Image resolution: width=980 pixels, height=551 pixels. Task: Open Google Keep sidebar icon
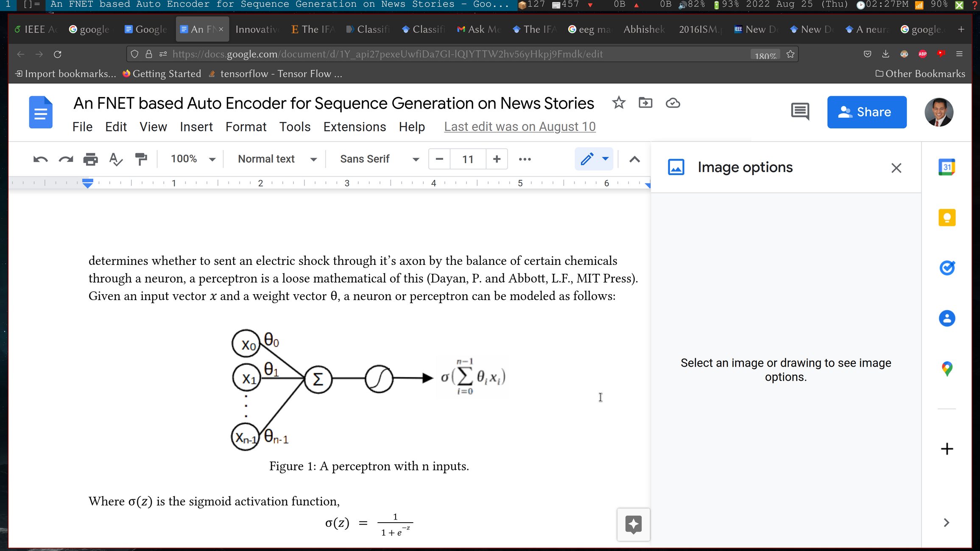click(946, 218)
